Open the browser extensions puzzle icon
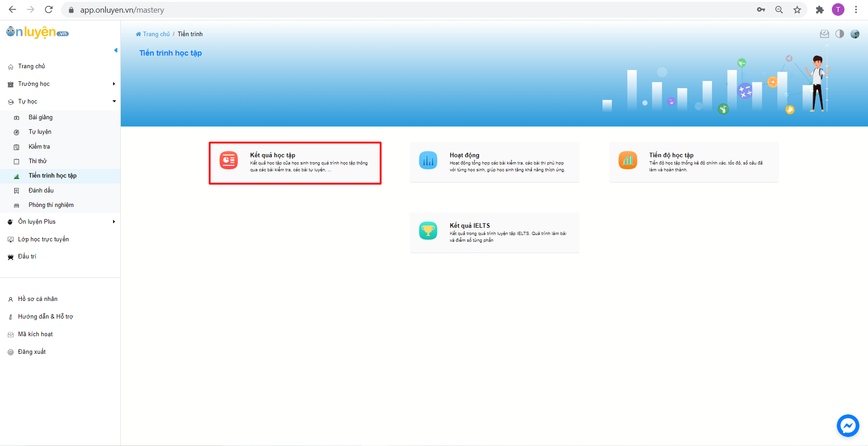 pos(820,9)
